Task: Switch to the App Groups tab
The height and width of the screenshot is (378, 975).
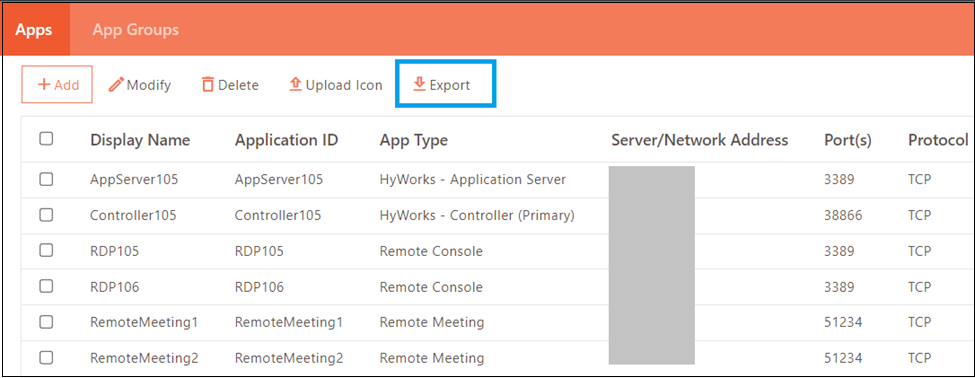Action: click(136, 30)
